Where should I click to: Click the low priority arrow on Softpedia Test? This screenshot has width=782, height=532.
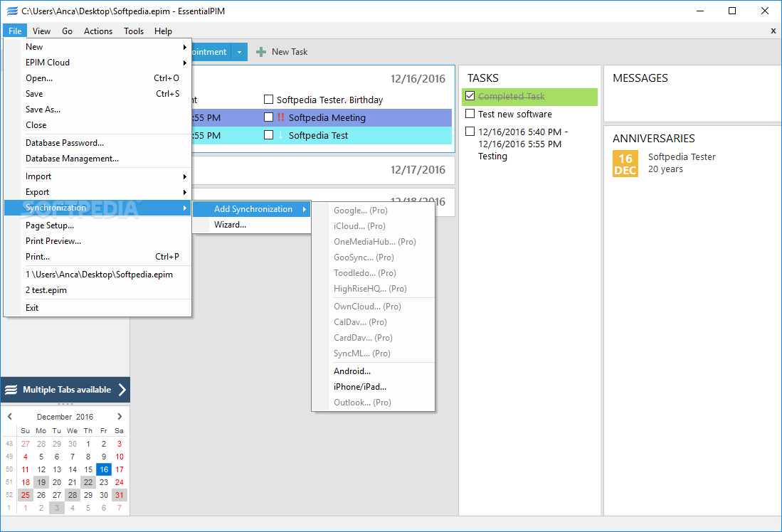(x=280, y=135)
